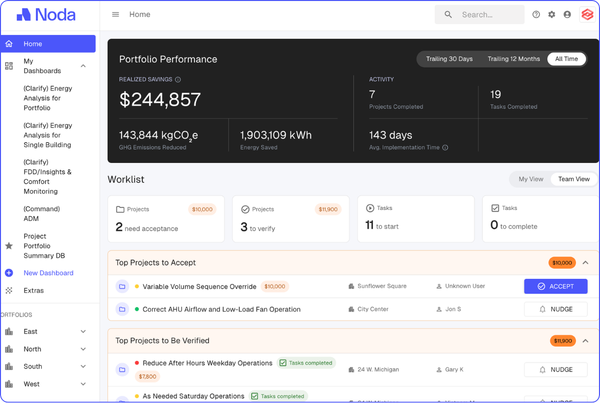Click folder icon for Correct AHU Airflow project
This screenshot has height=403, width=600.
122,309
